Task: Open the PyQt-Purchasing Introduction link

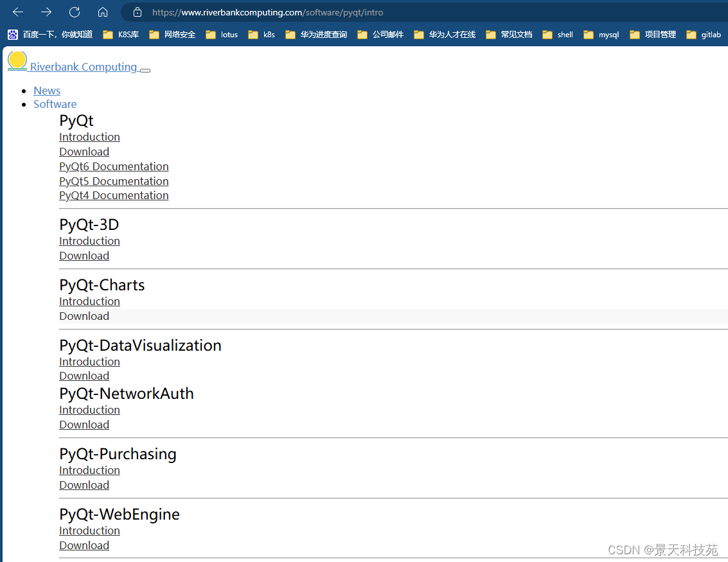Action: pyautogui.click(x=89, y=470)
